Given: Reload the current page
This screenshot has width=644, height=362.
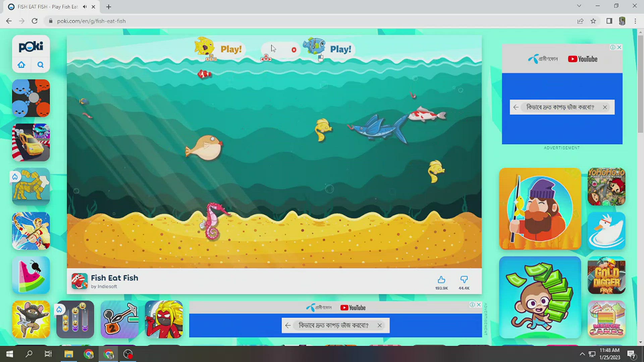Looking at the screenshot, I should (35, 21).
